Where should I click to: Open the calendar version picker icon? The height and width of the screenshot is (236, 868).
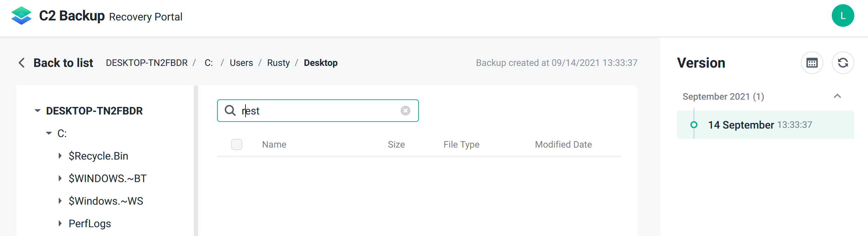tap(812, 63)
